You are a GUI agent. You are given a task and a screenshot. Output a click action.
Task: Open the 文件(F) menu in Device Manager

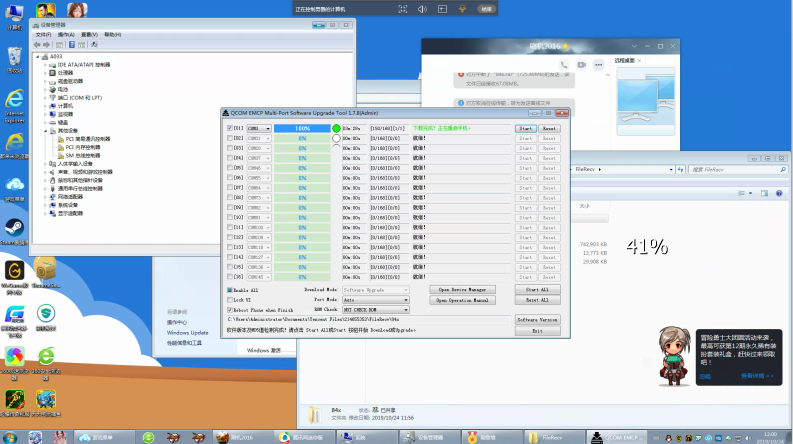43,34
